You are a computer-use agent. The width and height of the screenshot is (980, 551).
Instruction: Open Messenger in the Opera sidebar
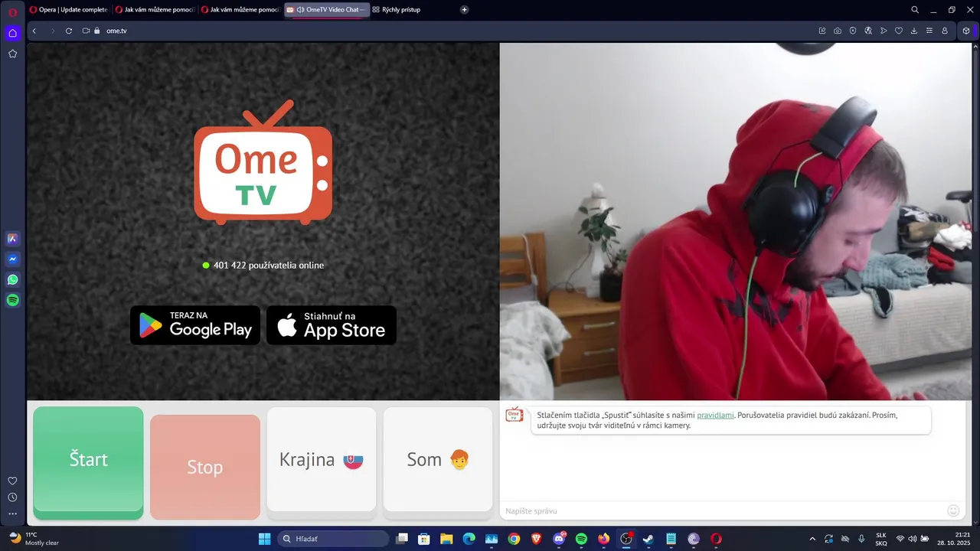12,259
